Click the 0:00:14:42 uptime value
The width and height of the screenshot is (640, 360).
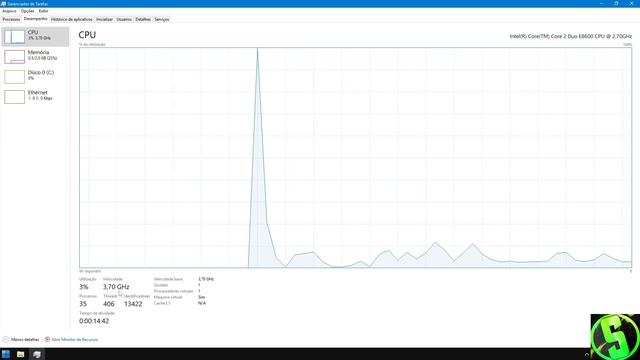coord(94,321)
